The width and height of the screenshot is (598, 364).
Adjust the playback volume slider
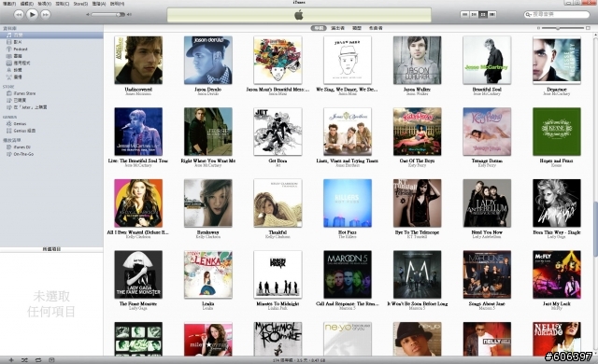(108, 15)
